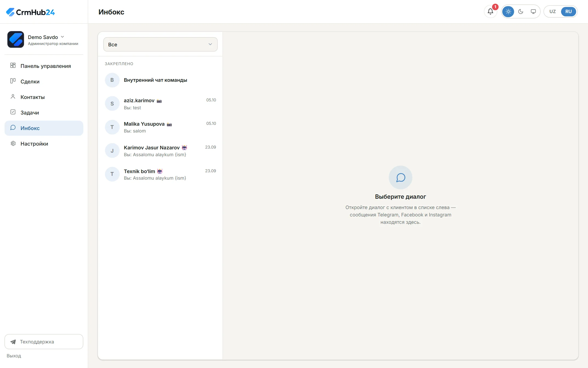Click the J avatar of Karimov Jasur
588x368 pixels.
[112, 151]
